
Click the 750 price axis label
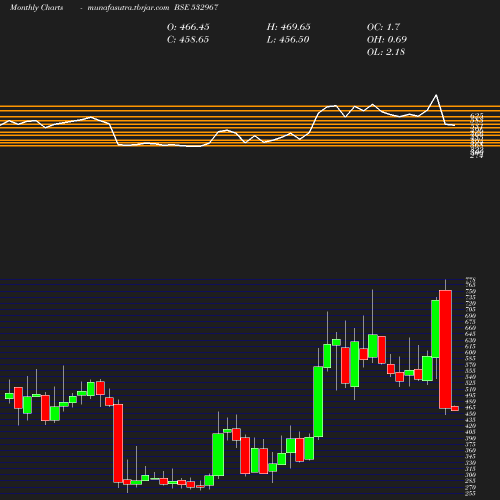tap(470, 291)
